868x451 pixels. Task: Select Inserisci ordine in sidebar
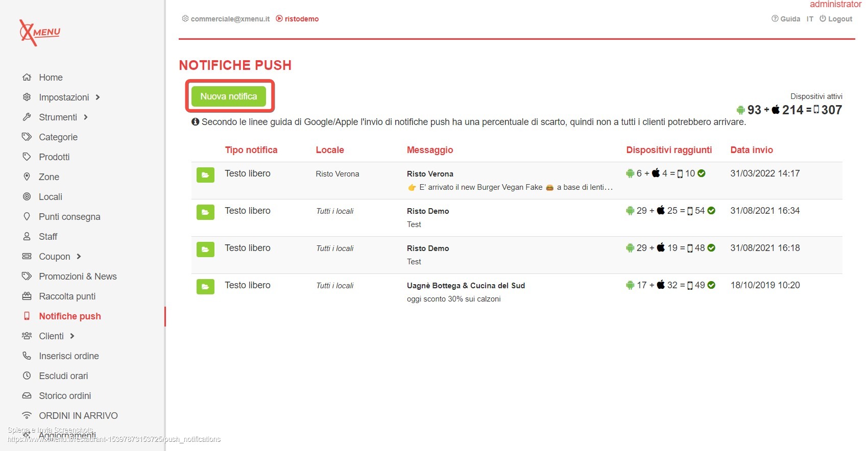(69, 356)
